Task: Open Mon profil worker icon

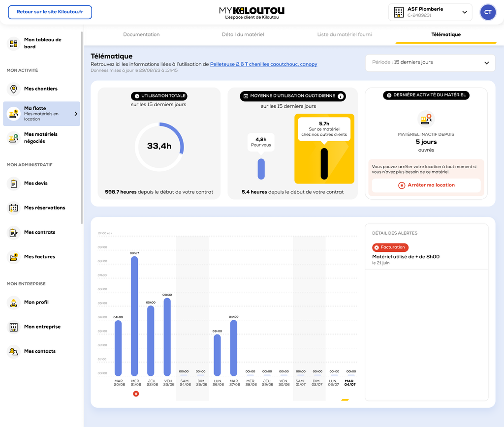Action: 13,303
